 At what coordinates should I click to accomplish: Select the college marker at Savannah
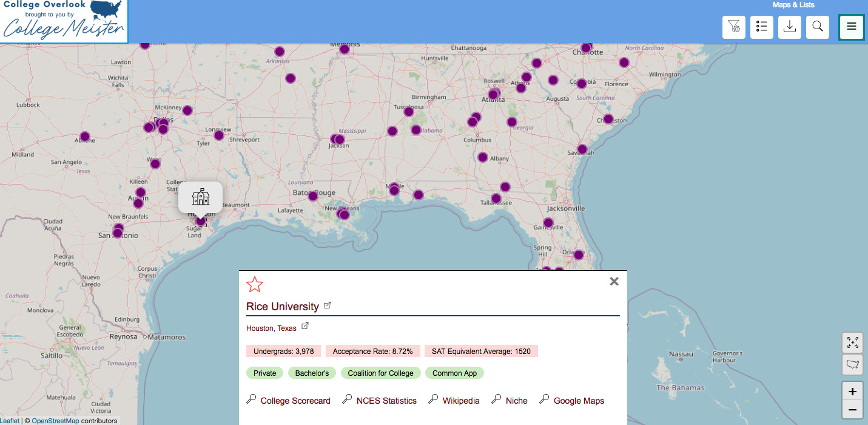pyautogui.click(x=582, y=149)
